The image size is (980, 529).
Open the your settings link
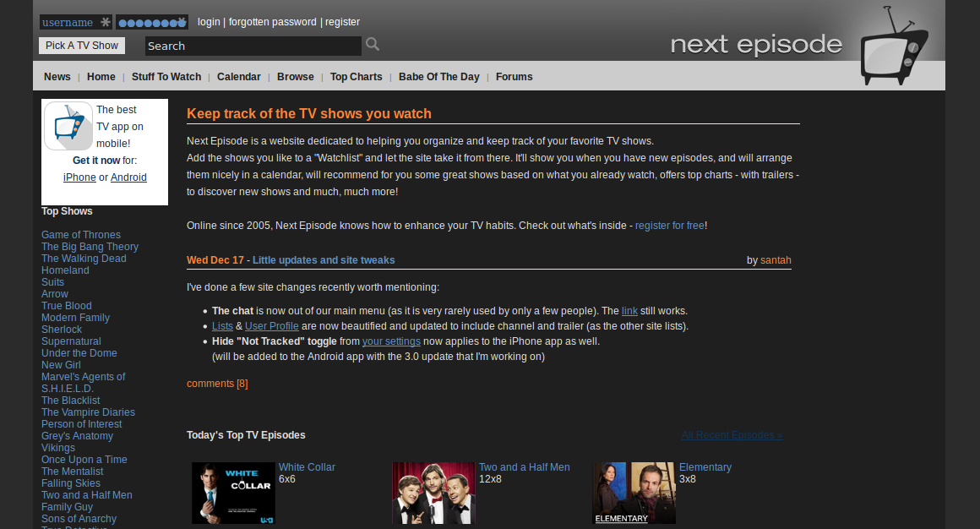point(391,341)
